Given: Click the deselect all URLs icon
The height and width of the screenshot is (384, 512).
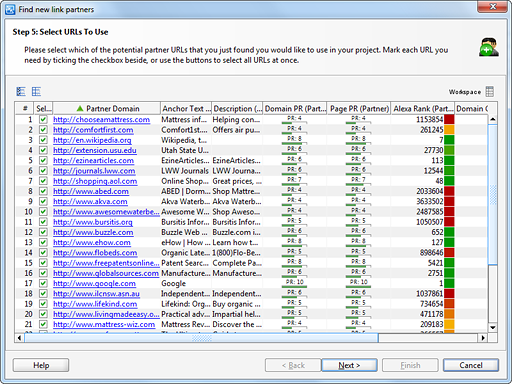Looking at the screenshot, I should [x=36, y=91].
